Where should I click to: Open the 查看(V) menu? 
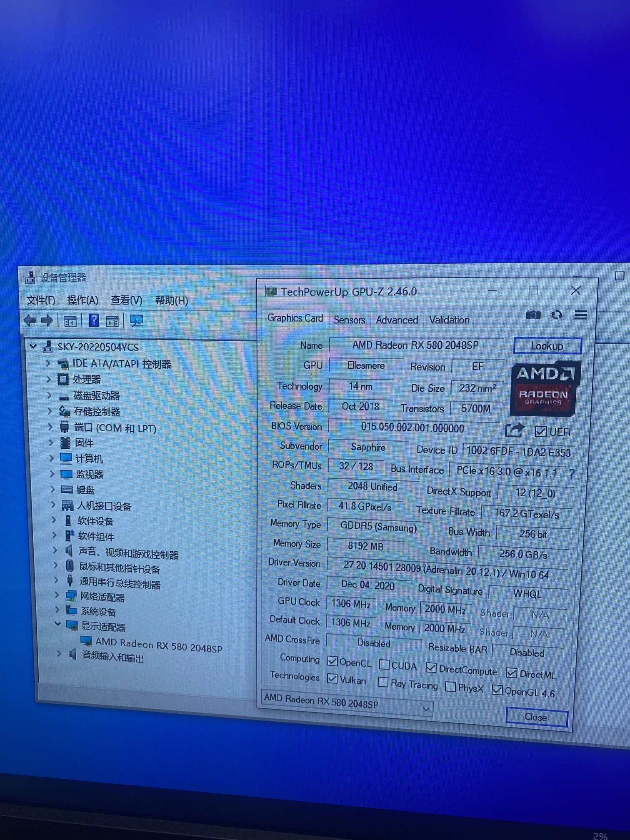(126, 300)
